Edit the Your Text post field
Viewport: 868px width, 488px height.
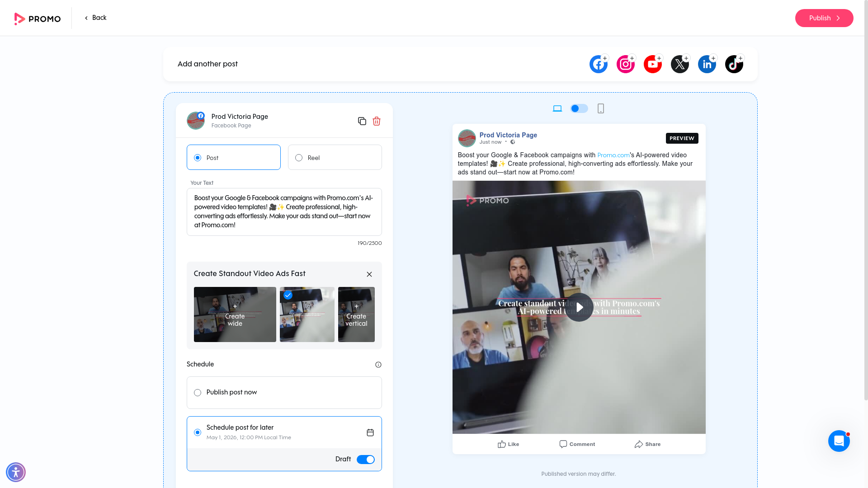pyautogui.click(x=284, y=211)
